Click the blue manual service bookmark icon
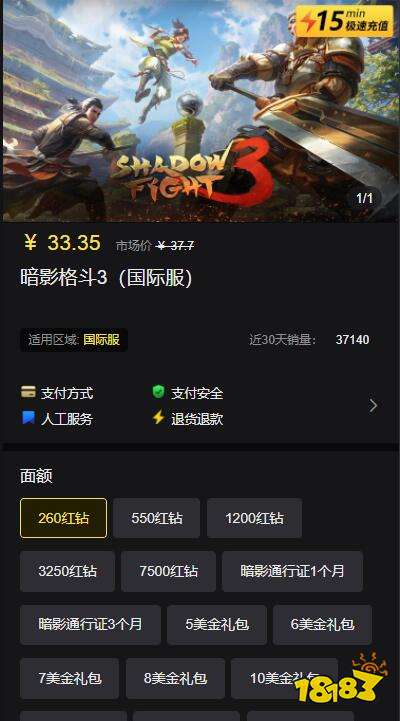The height and width of the screenshot is (721, 400). pos(28,418)
